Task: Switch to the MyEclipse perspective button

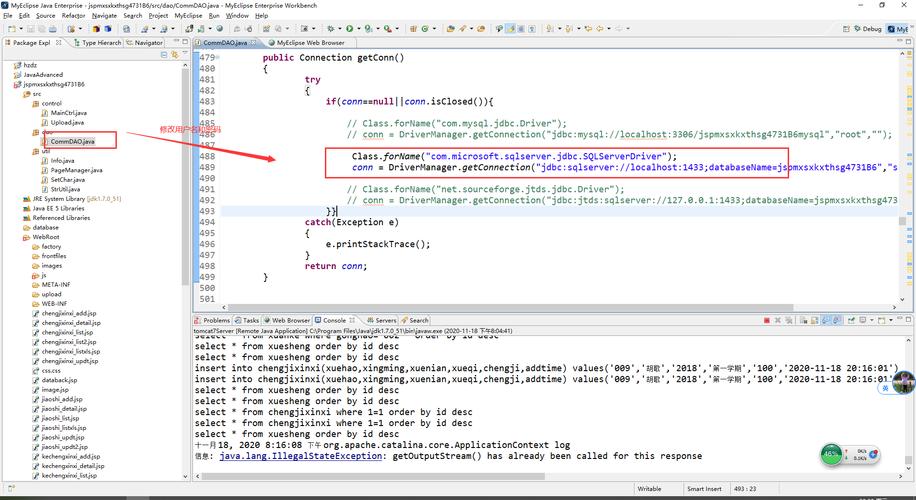Action: tap(899, 29)
